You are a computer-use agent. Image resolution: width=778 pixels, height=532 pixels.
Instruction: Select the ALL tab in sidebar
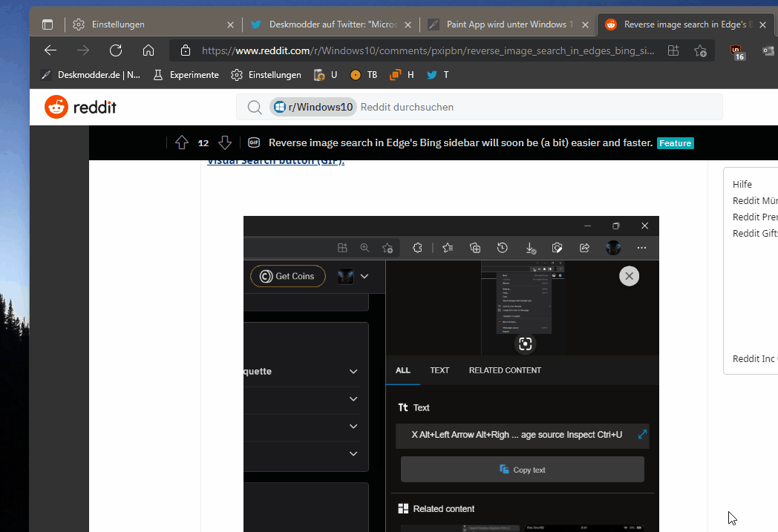coord(403,370)
